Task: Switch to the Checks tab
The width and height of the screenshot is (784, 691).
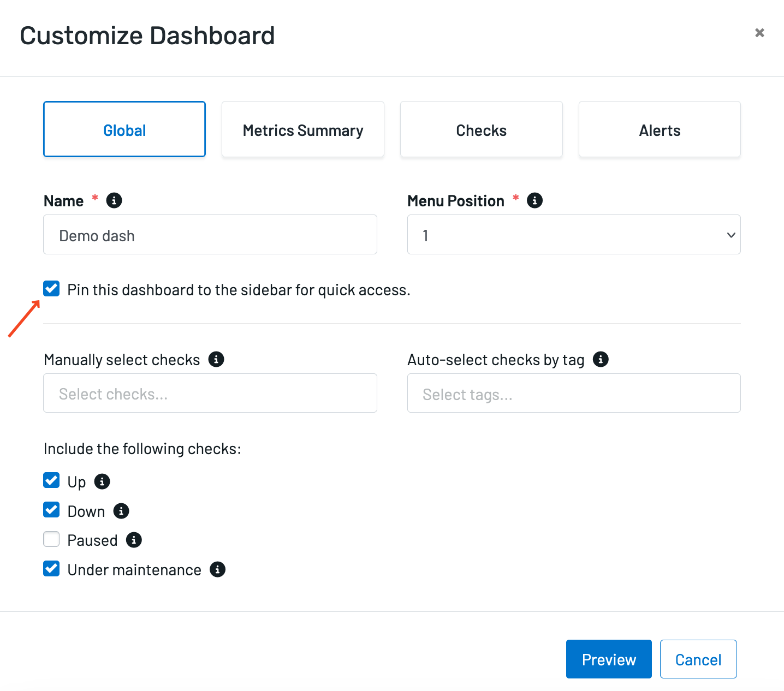Action: 482,129
